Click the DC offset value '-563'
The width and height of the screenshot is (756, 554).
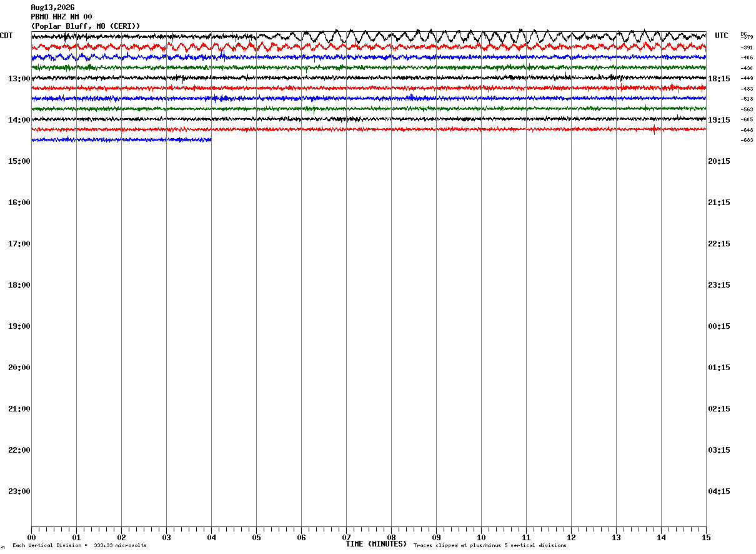747,109
